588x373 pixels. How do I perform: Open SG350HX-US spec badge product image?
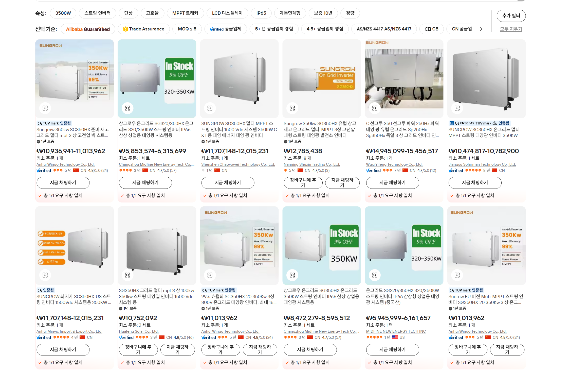tap(75, 245)
